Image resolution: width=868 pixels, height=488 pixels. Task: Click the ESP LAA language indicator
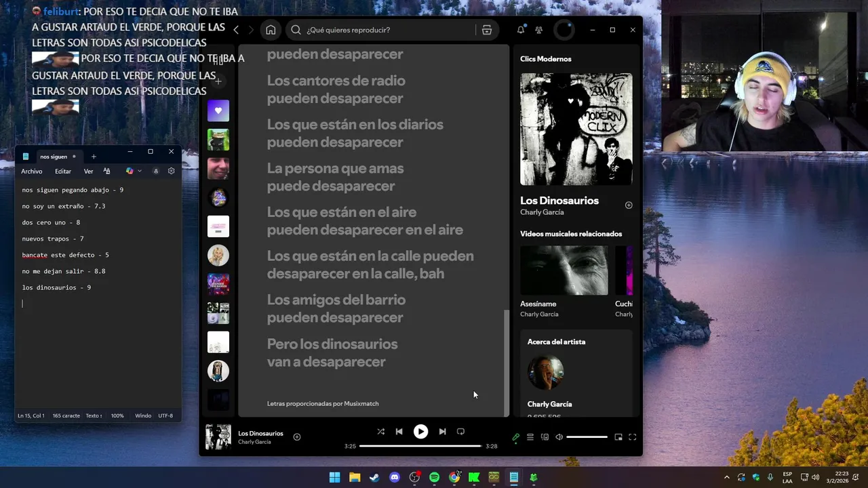tap(787, 477)
